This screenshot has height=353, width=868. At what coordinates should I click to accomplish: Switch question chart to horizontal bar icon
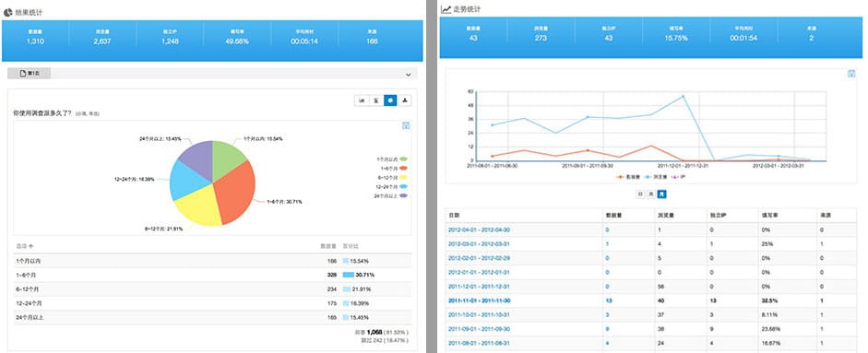point(376,100)
